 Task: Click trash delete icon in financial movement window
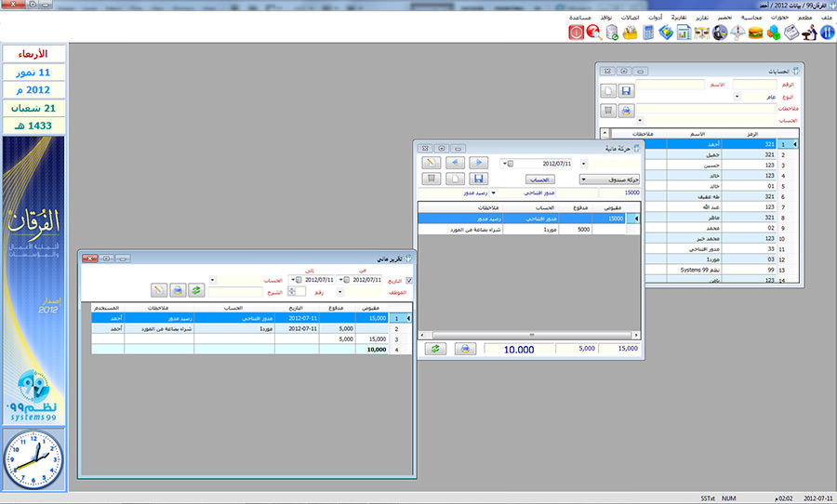point(432,179)
